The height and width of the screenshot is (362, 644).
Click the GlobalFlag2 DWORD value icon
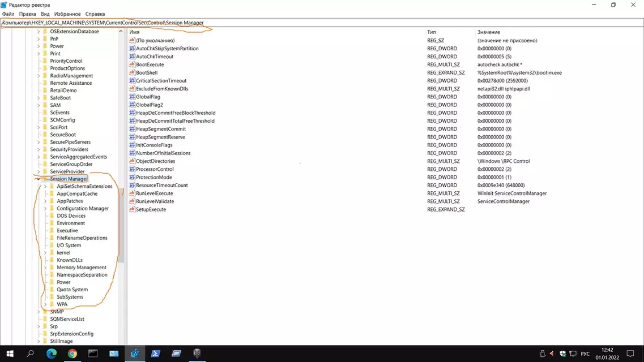132,105
